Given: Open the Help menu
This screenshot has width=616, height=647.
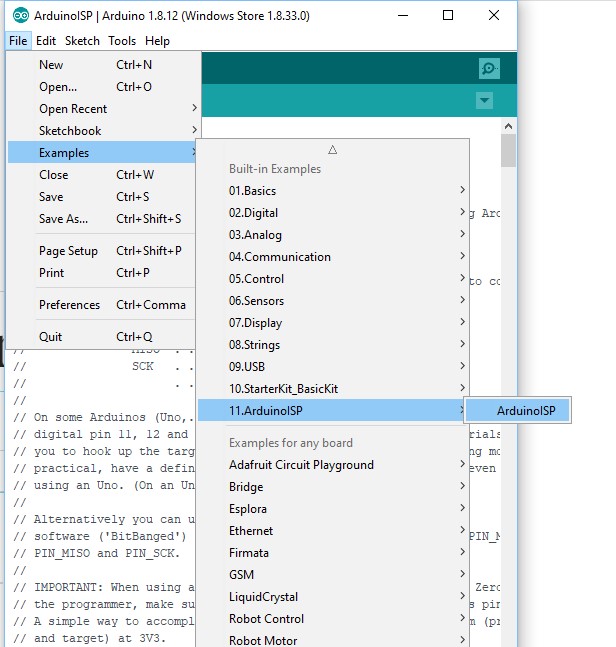Looking at the screenshot, I should [x=157, y=41].
